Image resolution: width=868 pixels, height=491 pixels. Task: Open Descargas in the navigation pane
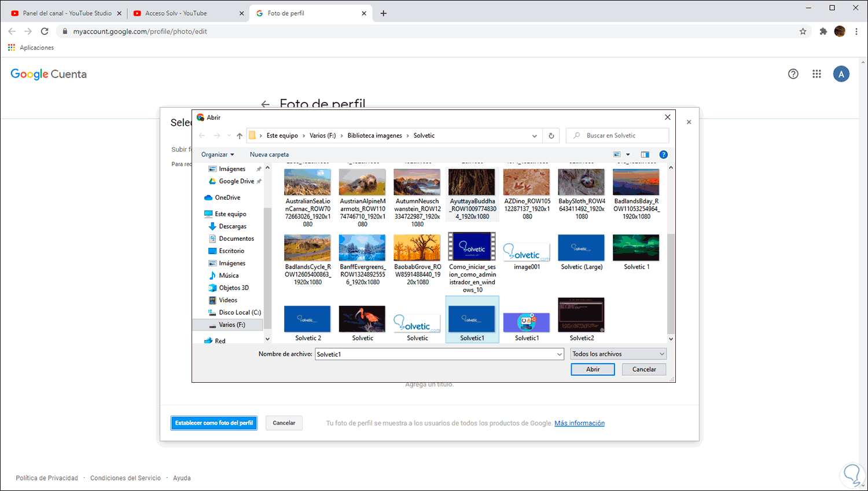tap(228, 226)
